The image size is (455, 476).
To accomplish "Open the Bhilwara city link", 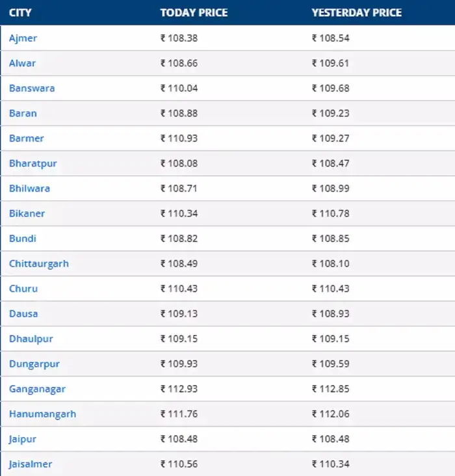I will point(29,189).
